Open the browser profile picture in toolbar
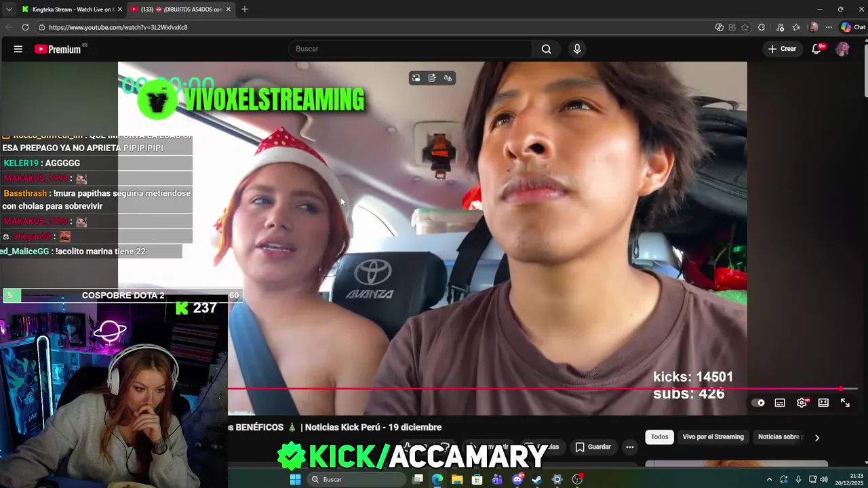 pos(813,27)
